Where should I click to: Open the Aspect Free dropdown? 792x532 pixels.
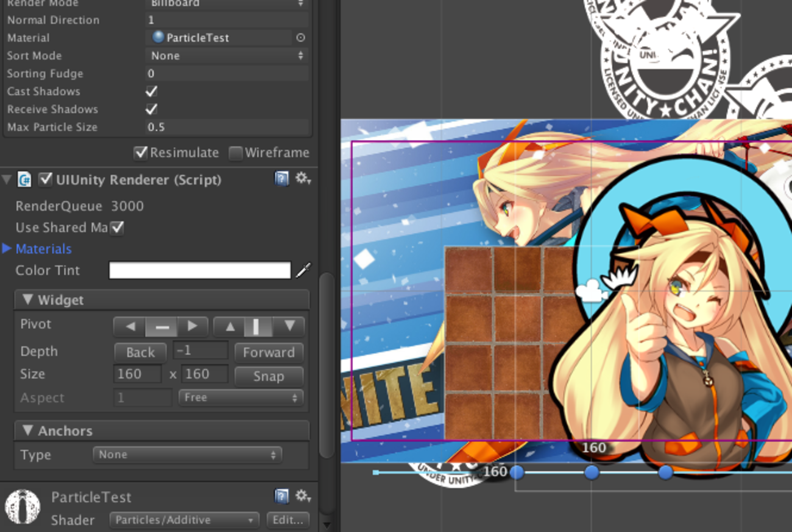click(x=241, y=398)
